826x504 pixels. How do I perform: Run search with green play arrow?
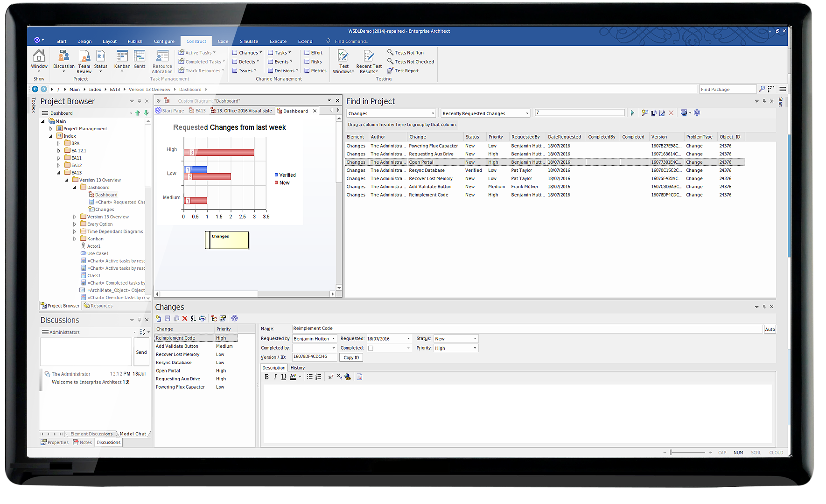pos(632,113)
